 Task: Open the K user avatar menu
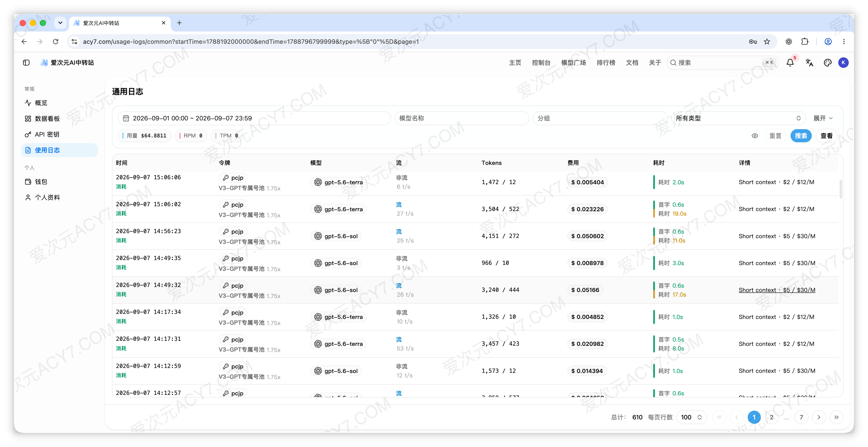tap(843, 63)
